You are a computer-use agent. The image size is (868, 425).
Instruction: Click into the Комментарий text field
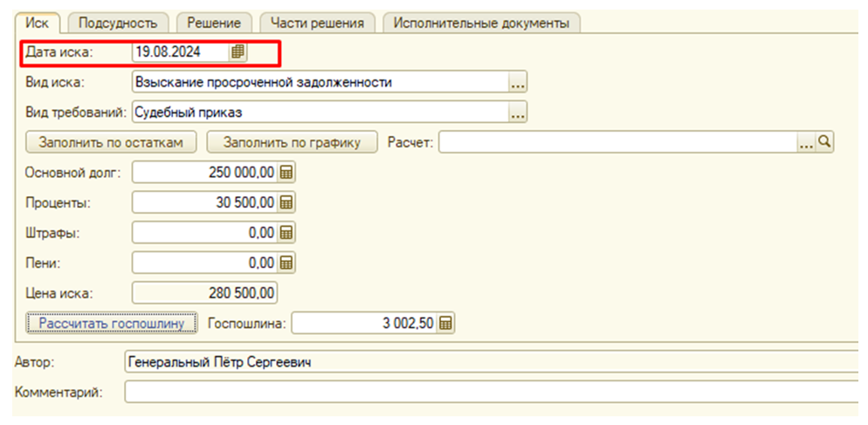(x=489, y=393)
